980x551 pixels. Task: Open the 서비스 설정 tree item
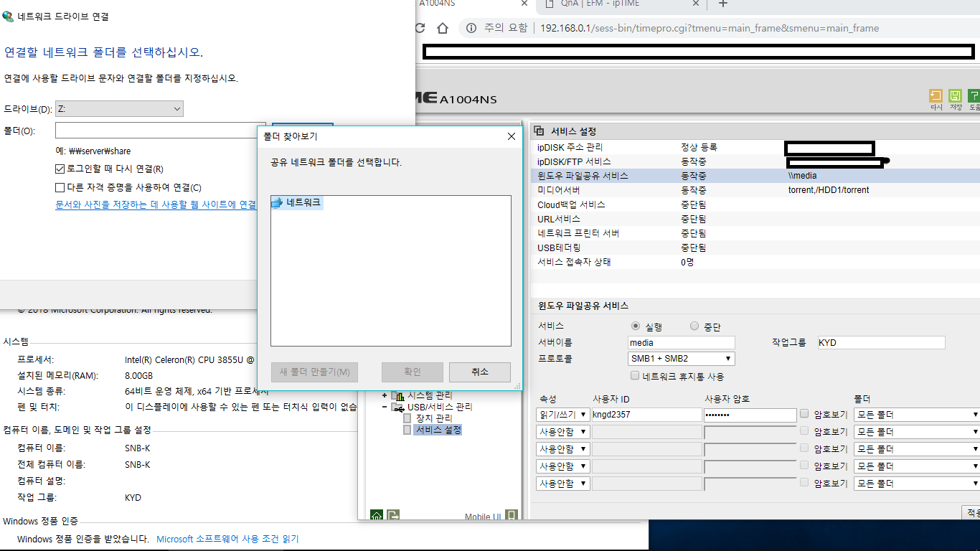click(438, 430)
